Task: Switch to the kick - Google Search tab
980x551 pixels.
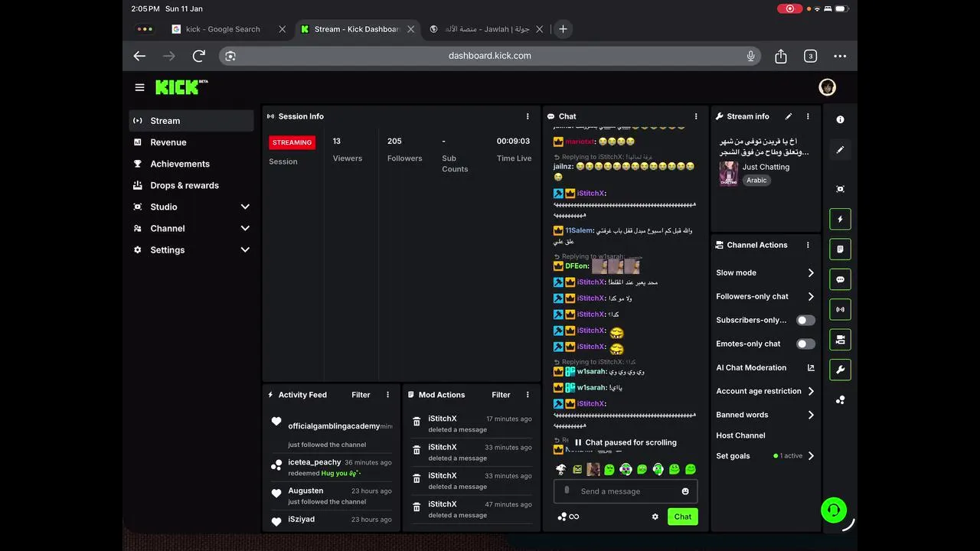Action: pyautogui.click(x=222, y=29)
